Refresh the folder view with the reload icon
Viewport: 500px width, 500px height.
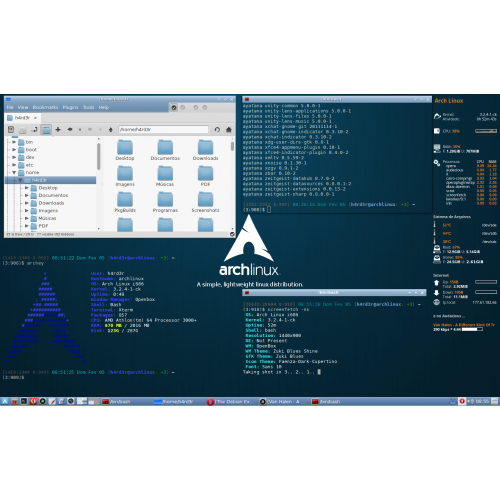217,129
